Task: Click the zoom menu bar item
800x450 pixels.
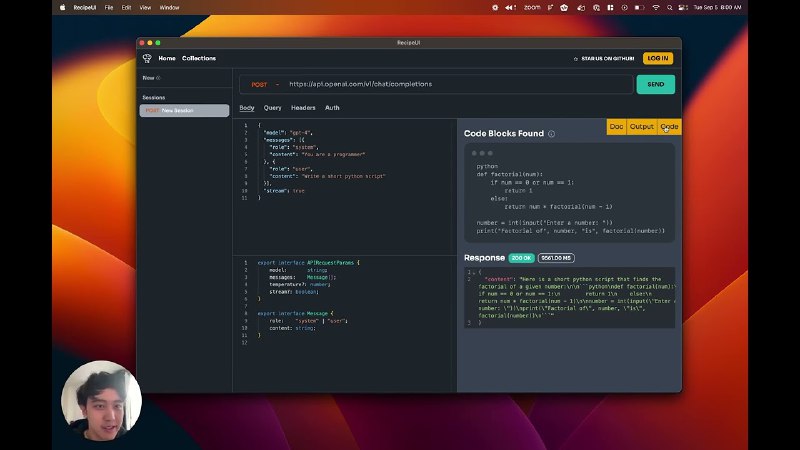Action: point(532,8)
